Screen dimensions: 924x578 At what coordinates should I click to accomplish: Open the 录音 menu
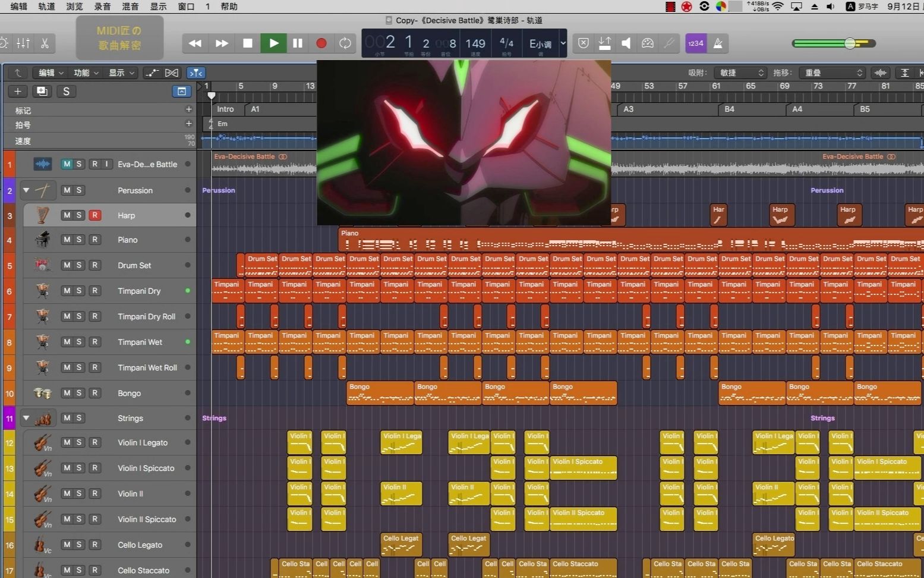pos(103,7)
